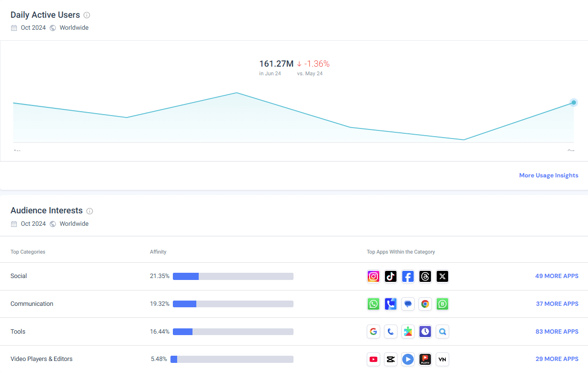Select the WhatsApp icon under Communication
This screenshot has height=372, width=588.
[373, 304]
